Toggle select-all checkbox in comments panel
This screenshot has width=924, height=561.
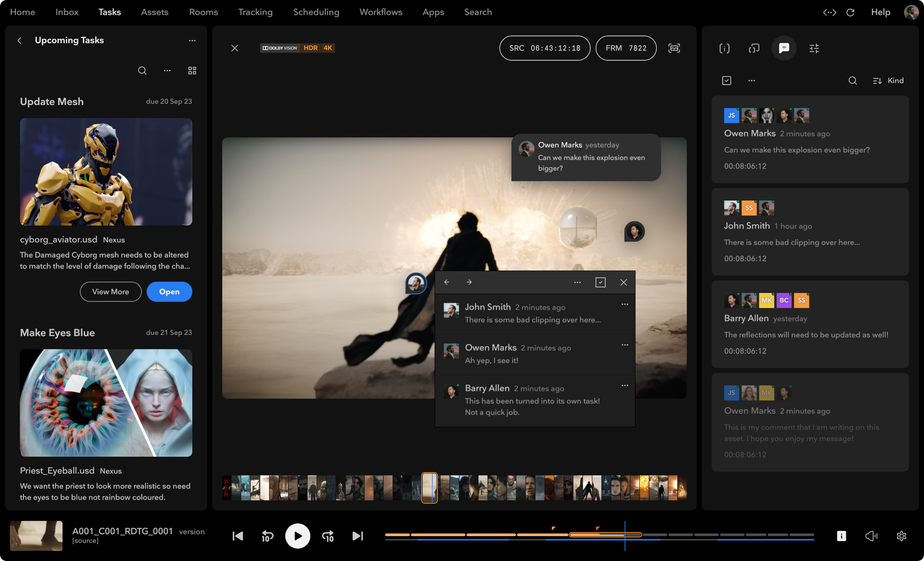(x=727, y=81)
